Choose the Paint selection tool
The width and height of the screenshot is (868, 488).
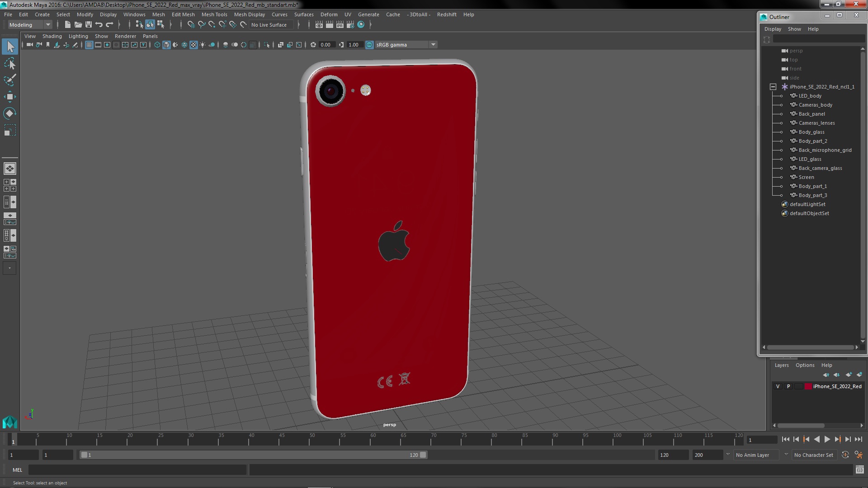click(x=10, y=80)
